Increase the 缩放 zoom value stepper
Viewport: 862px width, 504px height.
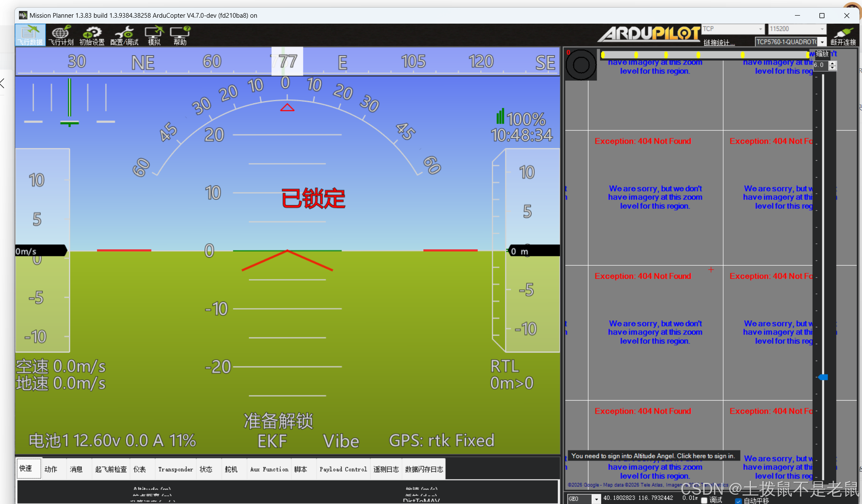832,64
